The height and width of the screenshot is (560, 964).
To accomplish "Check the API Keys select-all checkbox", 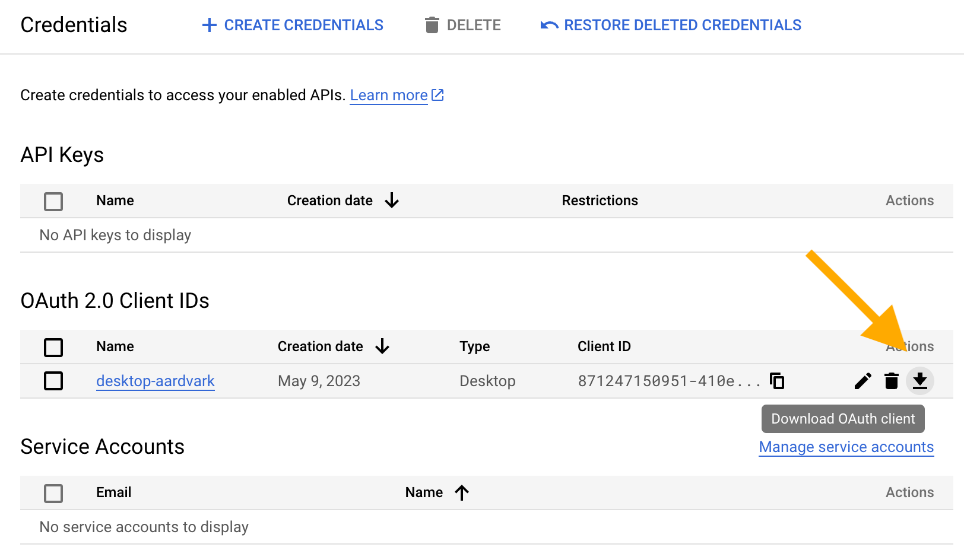I will 53,201.
